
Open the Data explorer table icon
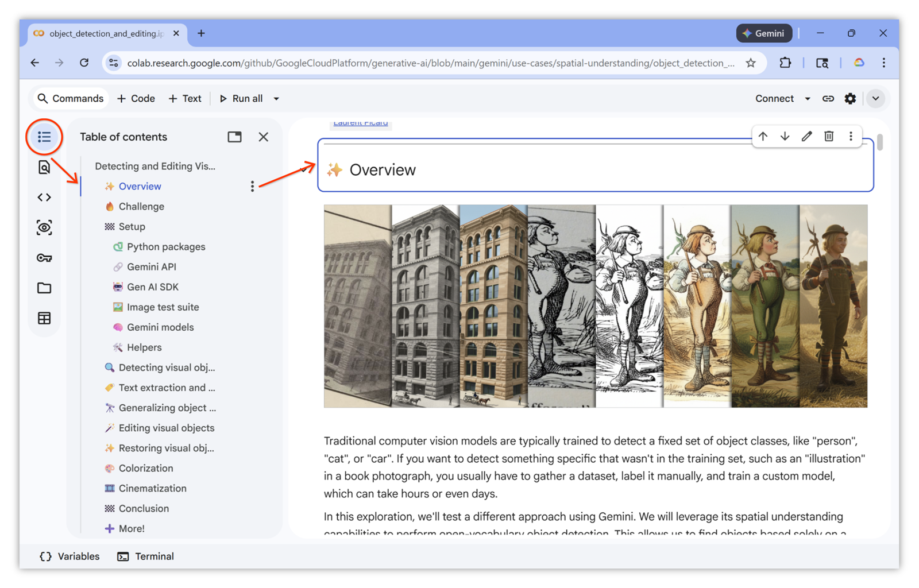44,318
